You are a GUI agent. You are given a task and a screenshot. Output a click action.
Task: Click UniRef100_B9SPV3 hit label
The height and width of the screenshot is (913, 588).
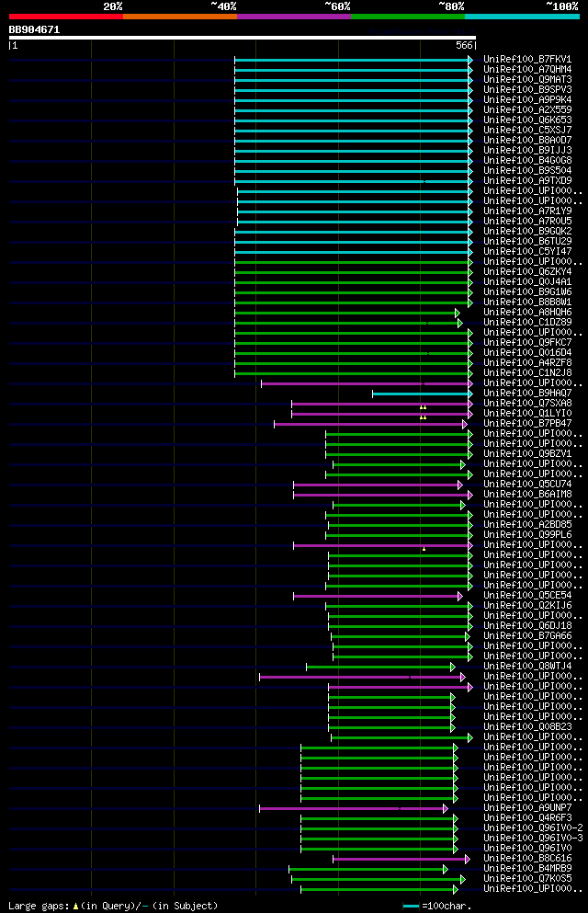pos(527,90)
